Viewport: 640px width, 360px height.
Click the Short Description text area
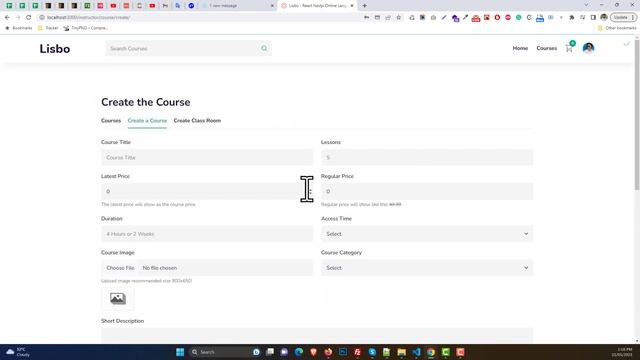click(x=317, y=336)
